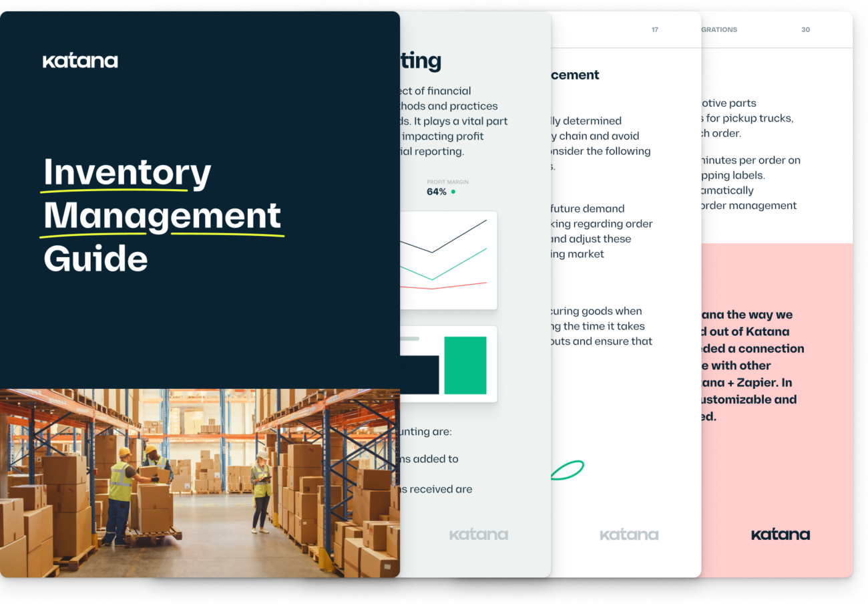Select the Katana logo on the pink page
The height and width of the screenshot is (604, 868).
tap(780, 534)
